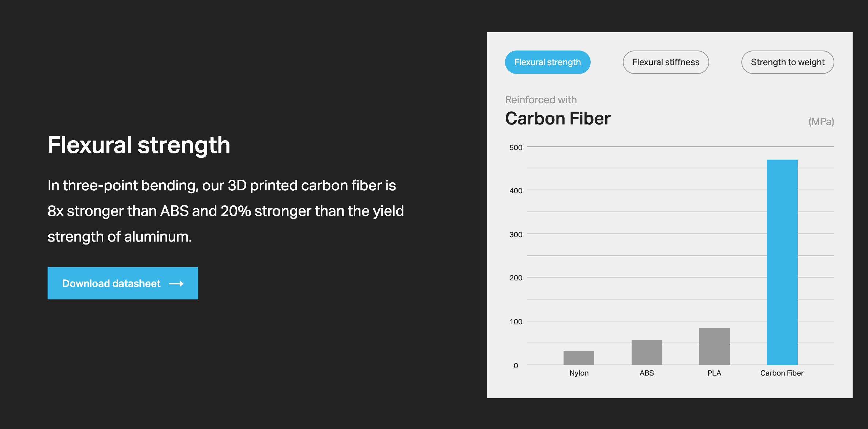Click the Flexural strength heading
The width and height of the screenshot is (868, 429).
tap(139, 145)
